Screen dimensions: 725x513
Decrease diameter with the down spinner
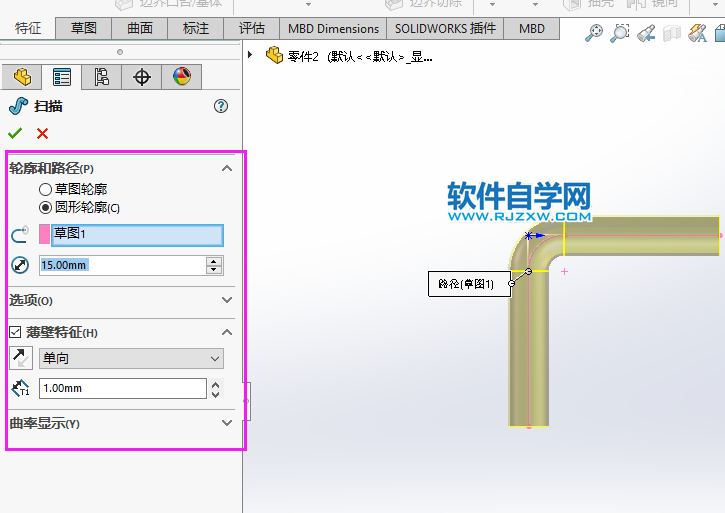coord(214,270)
